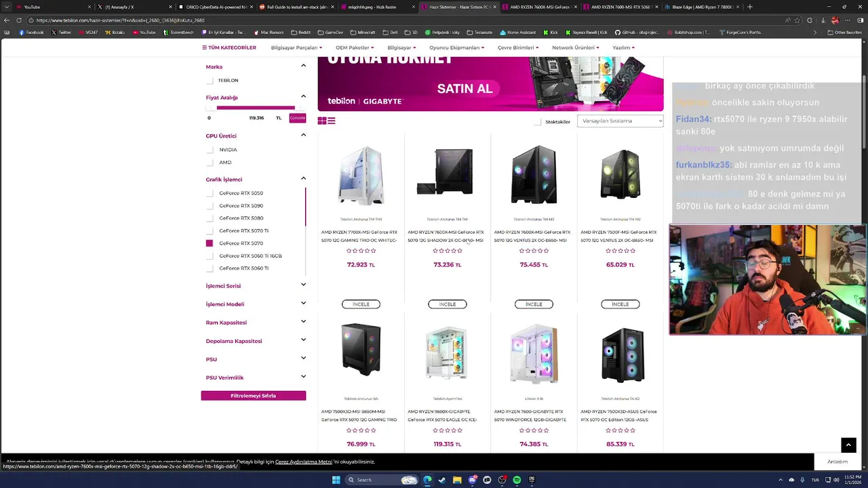Collapse the Marka filter section
This screenshot has width=868, height=488.
tap(303, 66)
